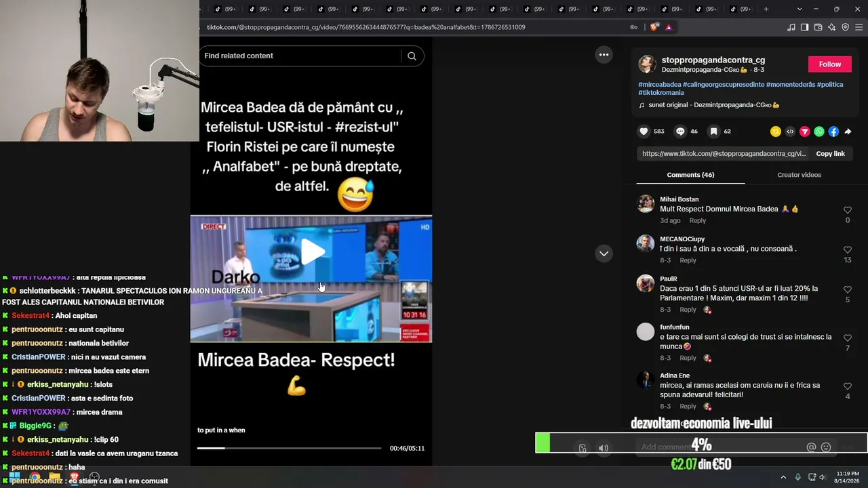Click the #politica hashtag
Viewport: 868px width, 488px height.
coord(830,84)
